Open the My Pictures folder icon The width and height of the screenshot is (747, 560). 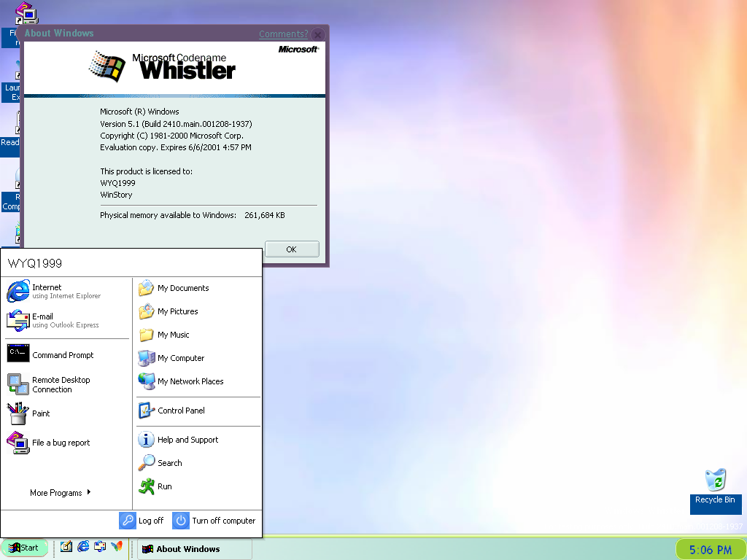(146, 311)
